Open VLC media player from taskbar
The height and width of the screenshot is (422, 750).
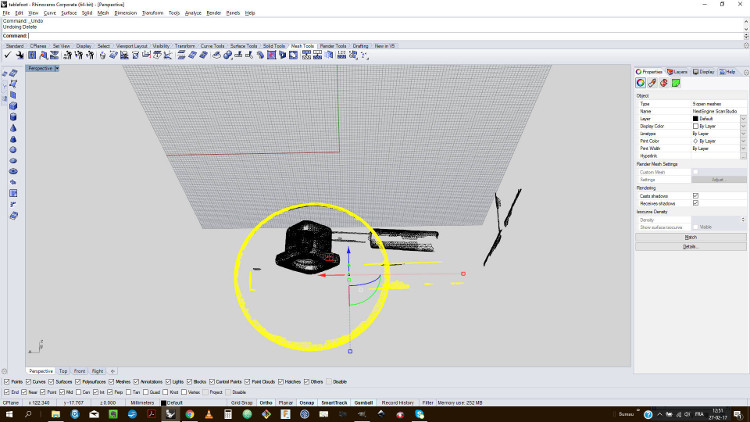[x=209, y=414]
